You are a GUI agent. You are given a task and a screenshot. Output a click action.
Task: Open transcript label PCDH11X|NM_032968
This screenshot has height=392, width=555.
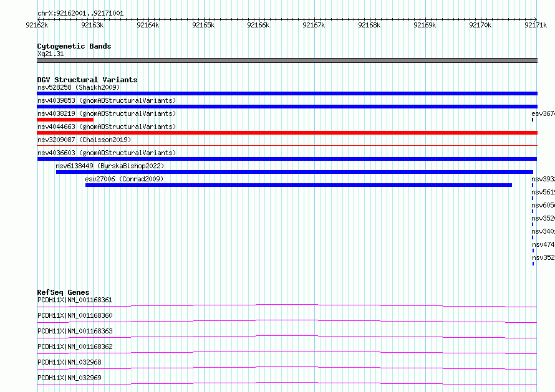[x=69, y=362]
